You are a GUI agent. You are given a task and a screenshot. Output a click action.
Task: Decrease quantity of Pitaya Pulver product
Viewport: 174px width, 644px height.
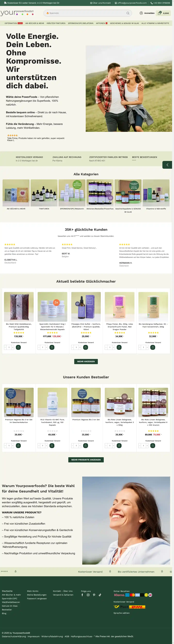tap(106, 347)
